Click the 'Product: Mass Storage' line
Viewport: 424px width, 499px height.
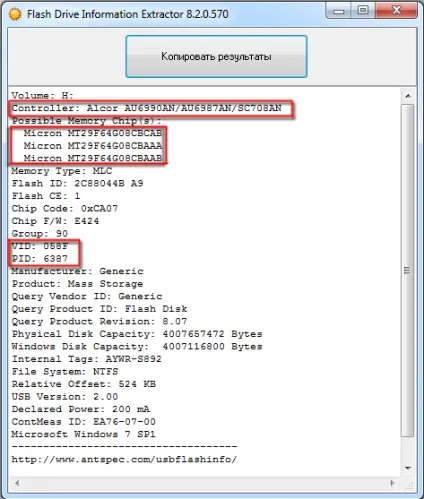pyautogui.click(x=77, y=284)
